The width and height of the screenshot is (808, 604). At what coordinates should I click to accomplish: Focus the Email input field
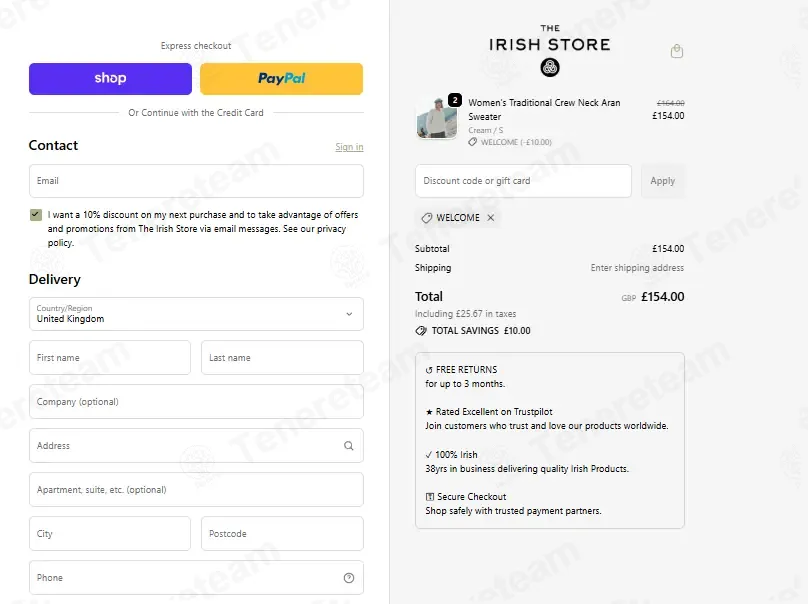196,181
